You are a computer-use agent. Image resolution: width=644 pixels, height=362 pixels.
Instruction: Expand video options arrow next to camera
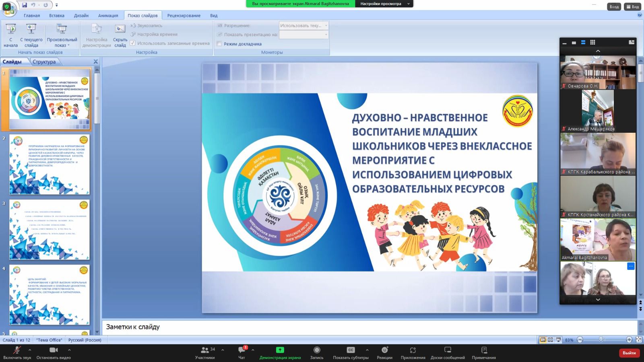coord(69,350)
